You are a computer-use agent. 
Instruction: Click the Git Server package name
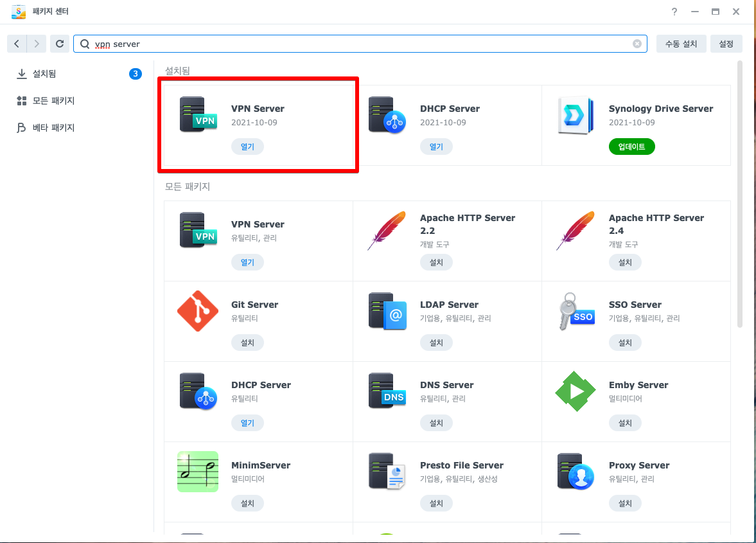coord(254,305)
